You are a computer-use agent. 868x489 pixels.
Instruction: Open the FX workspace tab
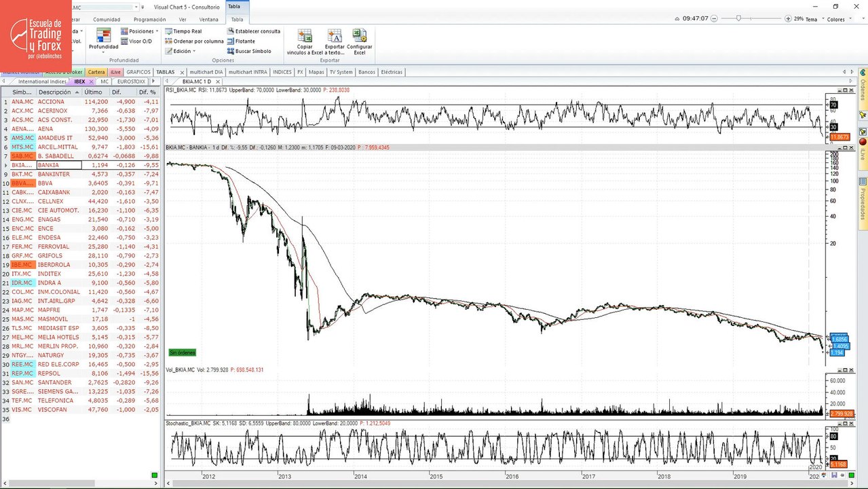tap(300, 72)
